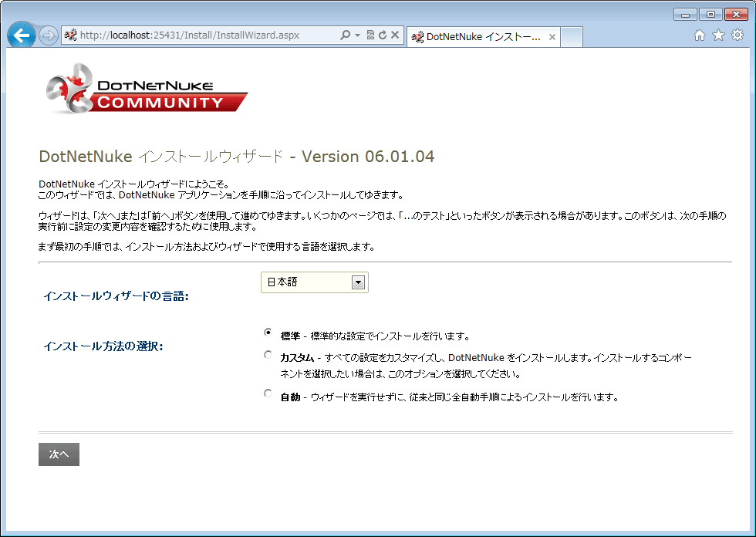The height and width of the screenshot is (537, 756).
Task: Maximize the browser window
Action: tap(710, 15)
